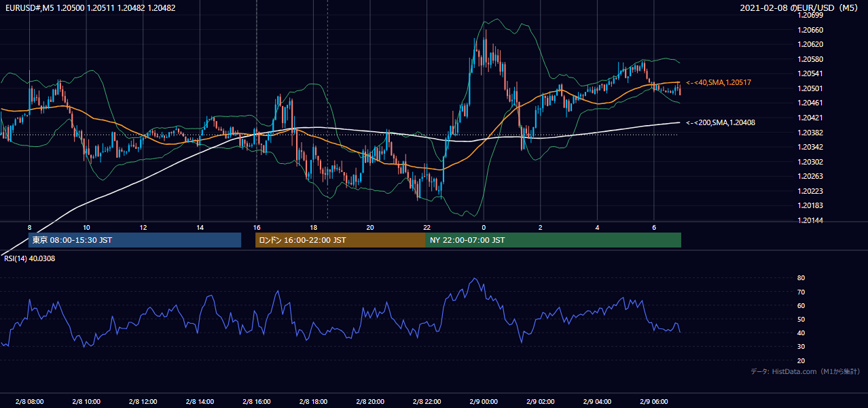868x408 pixels.
Task: Click bottom time label 2/9 04:00
Action: pos(597,402)
